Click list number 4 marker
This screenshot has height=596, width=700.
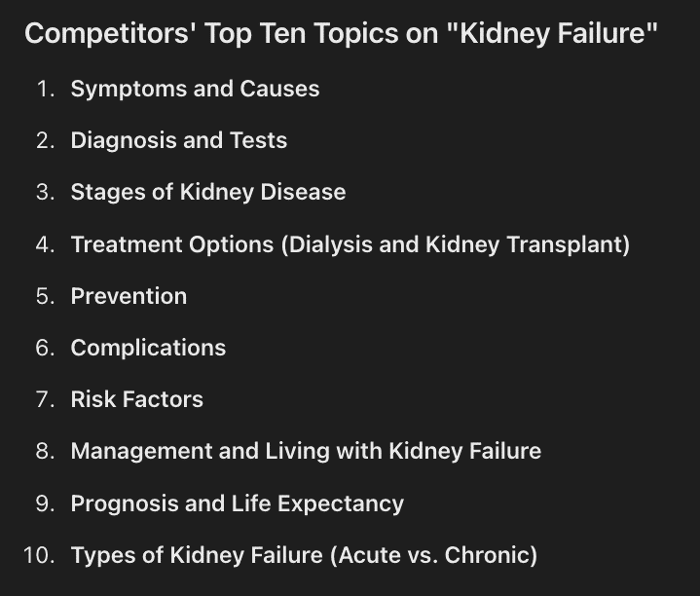click(46, 244)
